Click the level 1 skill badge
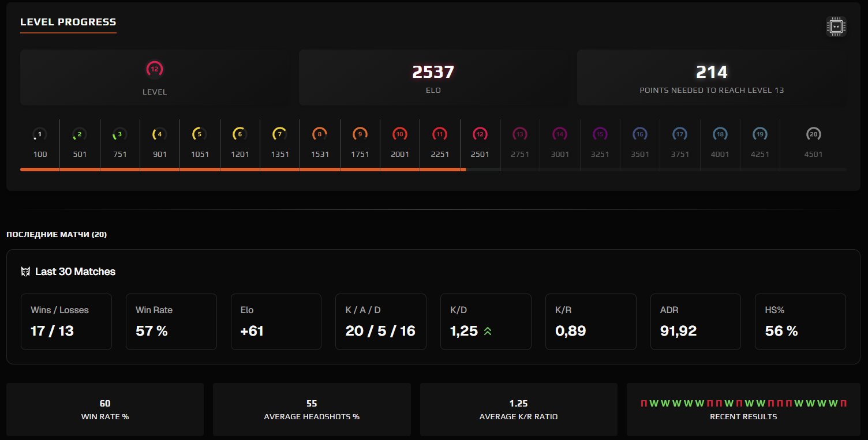This screenshot has width=868, height=440. point(39,134)
